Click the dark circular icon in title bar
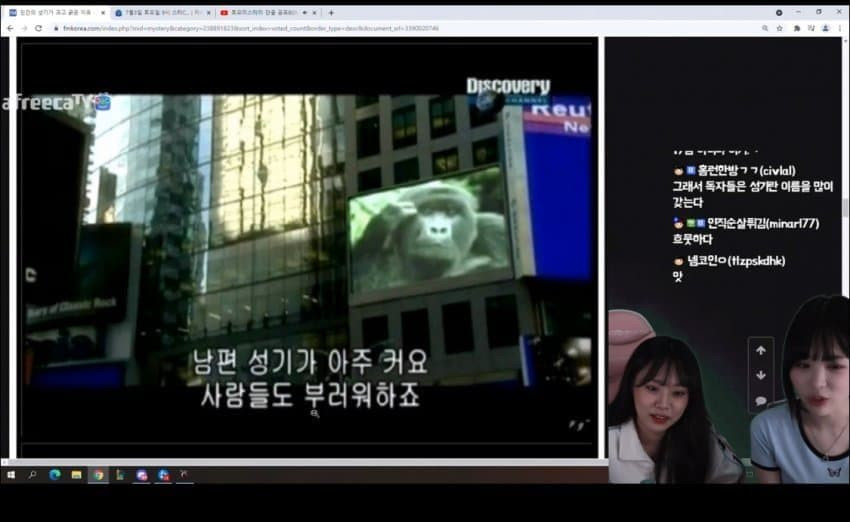850x522 pixels. tap(779, 12)
